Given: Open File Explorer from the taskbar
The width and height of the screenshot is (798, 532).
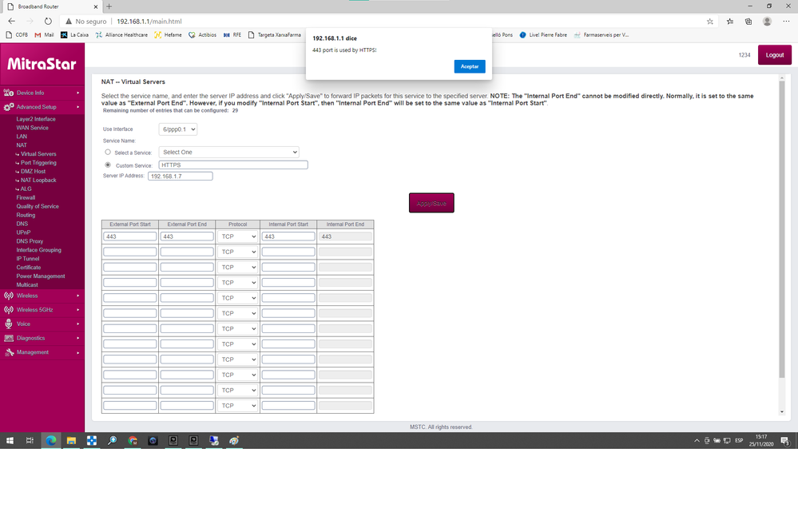Looking at the screenshot, I should click(x=71, y=440).
